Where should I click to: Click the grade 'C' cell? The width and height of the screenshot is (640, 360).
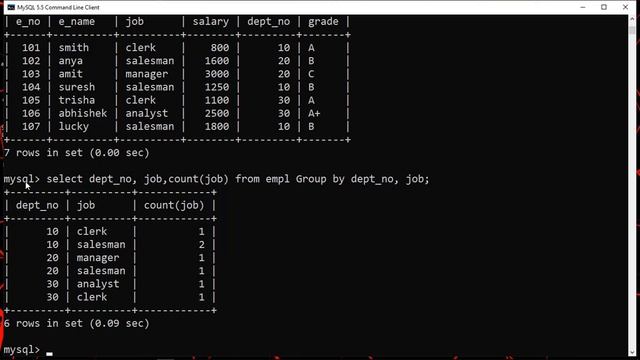311,74
